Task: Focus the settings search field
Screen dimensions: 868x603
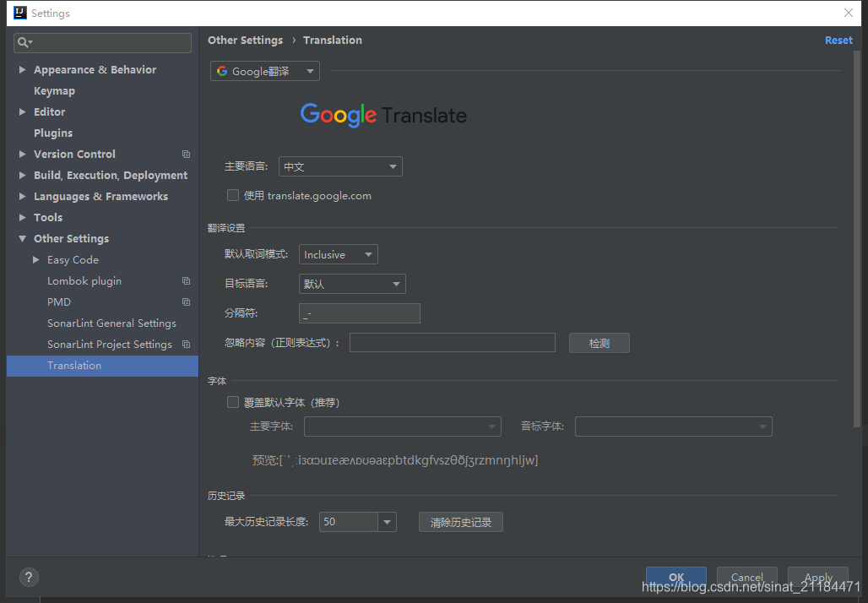Action: coord(102,42)
